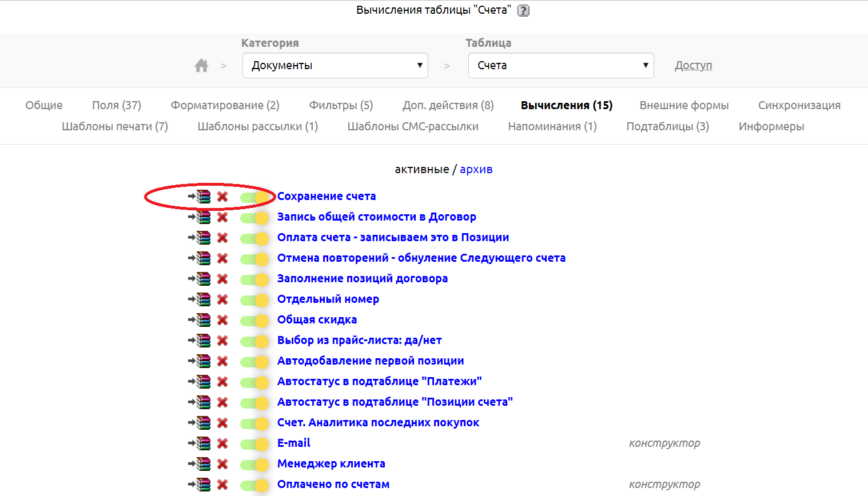Screen dimensions: 868x496
Task: Disable 'Заполнение позиций договора' switch
Action: [x=254, y=279]
